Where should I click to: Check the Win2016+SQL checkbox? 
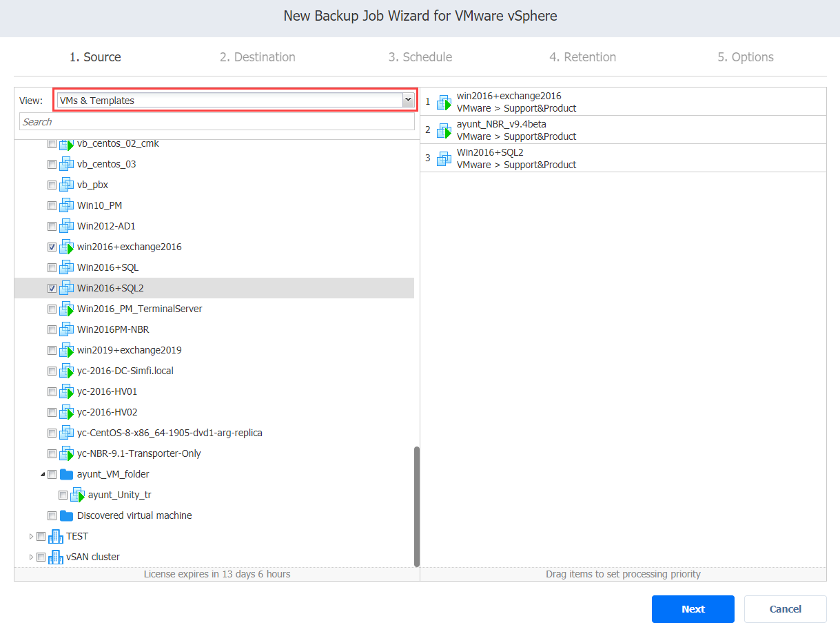(x=52, y=267)
